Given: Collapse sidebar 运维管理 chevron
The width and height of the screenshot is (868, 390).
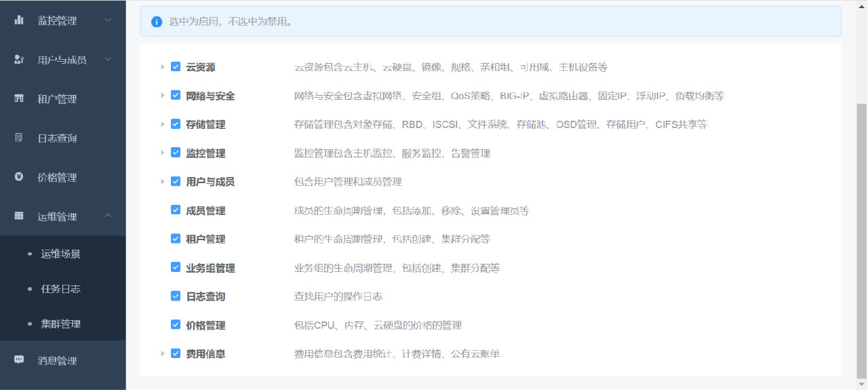Looking at the screenshot, I should [x=108, y=216].
